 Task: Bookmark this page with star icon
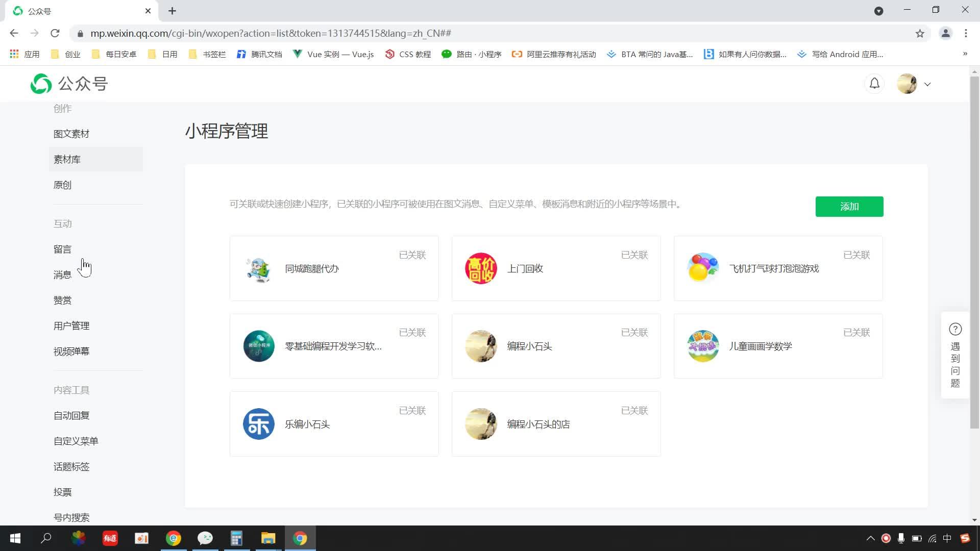920,33
